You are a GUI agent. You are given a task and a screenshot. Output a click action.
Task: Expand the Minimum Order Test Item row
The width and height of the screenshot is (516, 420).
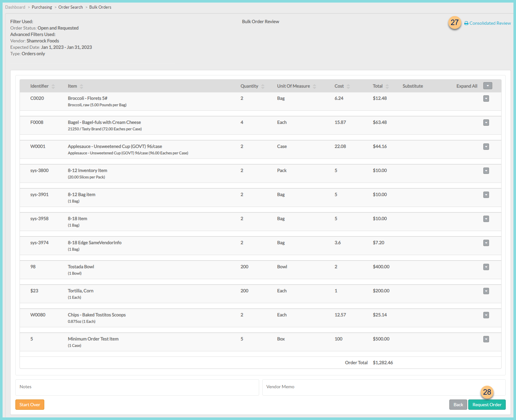click(x=486, y=339)
